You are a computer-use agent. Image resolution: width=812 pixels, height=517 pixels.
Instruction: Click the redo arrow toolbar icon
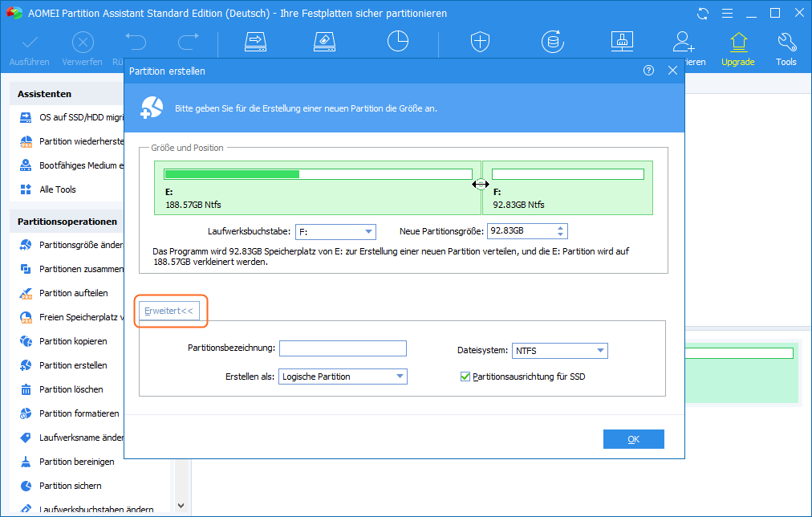pos(189,42)
